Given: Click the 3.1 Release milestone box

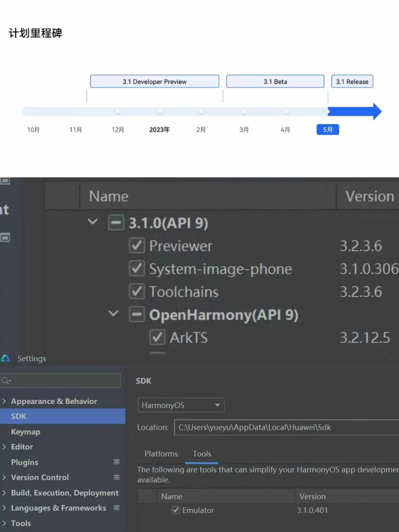Looking at the screenshot, I should 352,81.
